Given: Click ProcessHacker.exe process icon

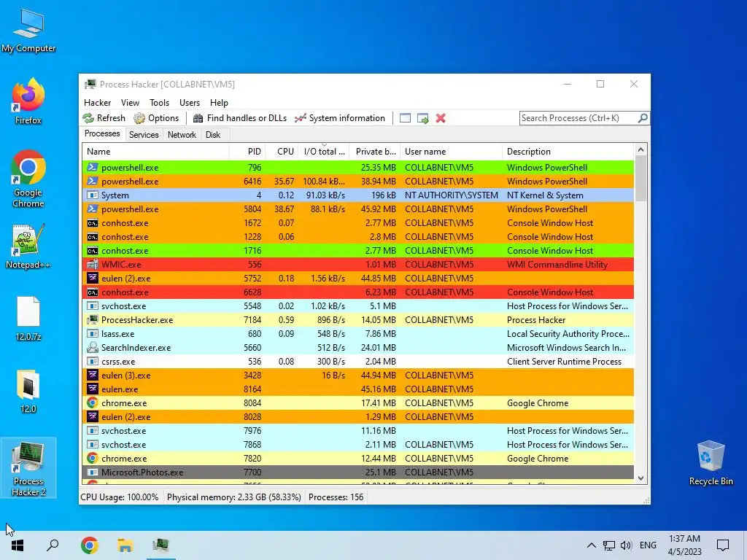Looking at the screenshot, I should point(93,320).
